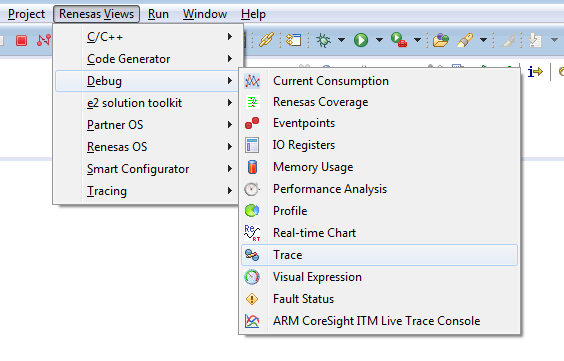Open the Help menu

[253, 14]
